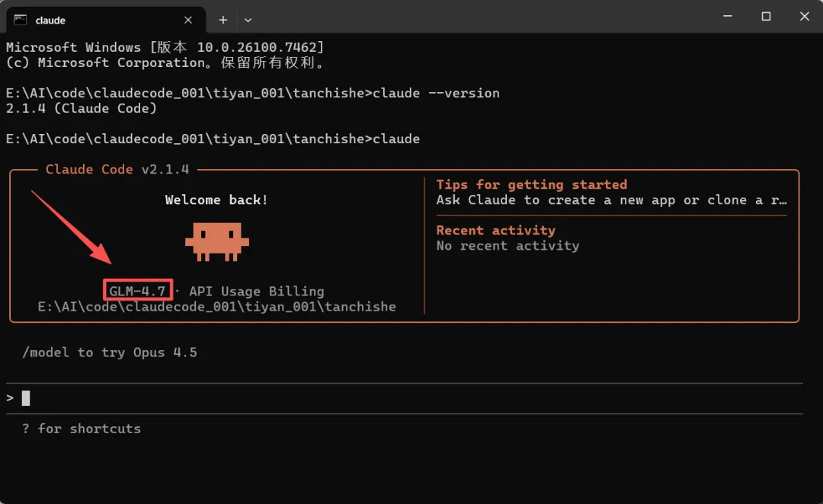Click the second prompt line running 'claude'
This screenshot has height=504, width=823.
click(x=213, y=139)
